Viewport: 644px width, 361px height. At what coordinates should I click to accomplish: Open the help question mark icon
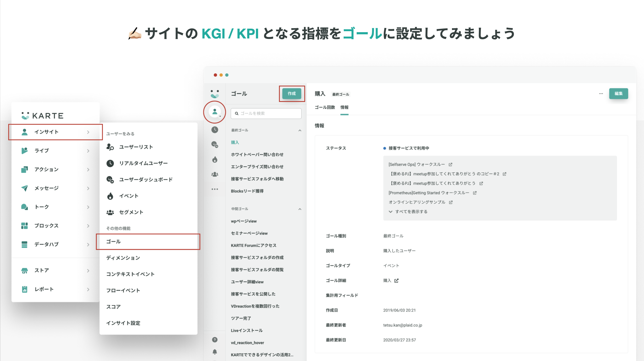(215, 340)
